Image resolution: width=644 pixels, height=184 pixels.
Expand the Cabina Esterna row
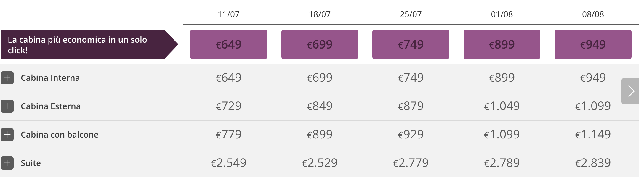coord(7,106)
